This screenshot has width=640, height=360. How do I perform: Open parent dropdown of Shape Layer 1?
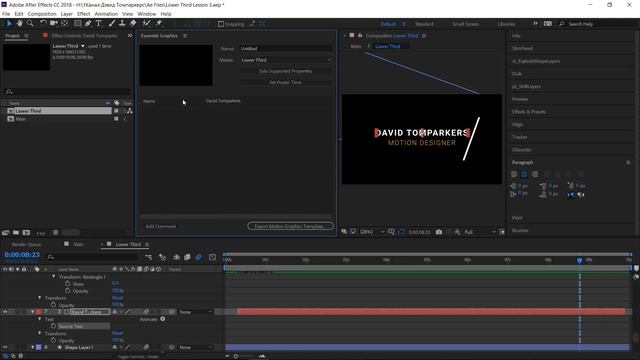point(196,347)
